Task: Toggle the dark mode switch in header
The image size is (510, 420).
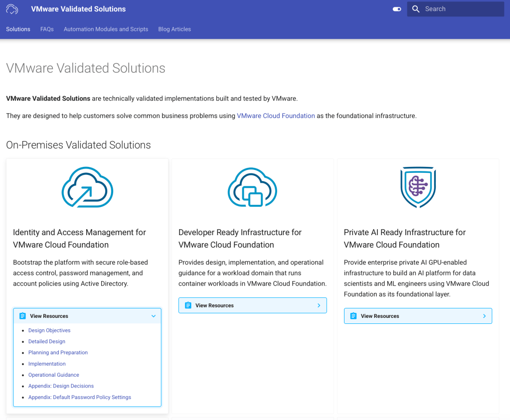Action: 397,9
